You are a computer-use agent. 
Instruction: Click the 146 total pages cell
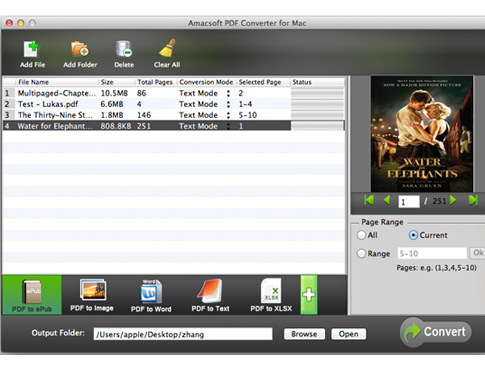pos(144,115)
